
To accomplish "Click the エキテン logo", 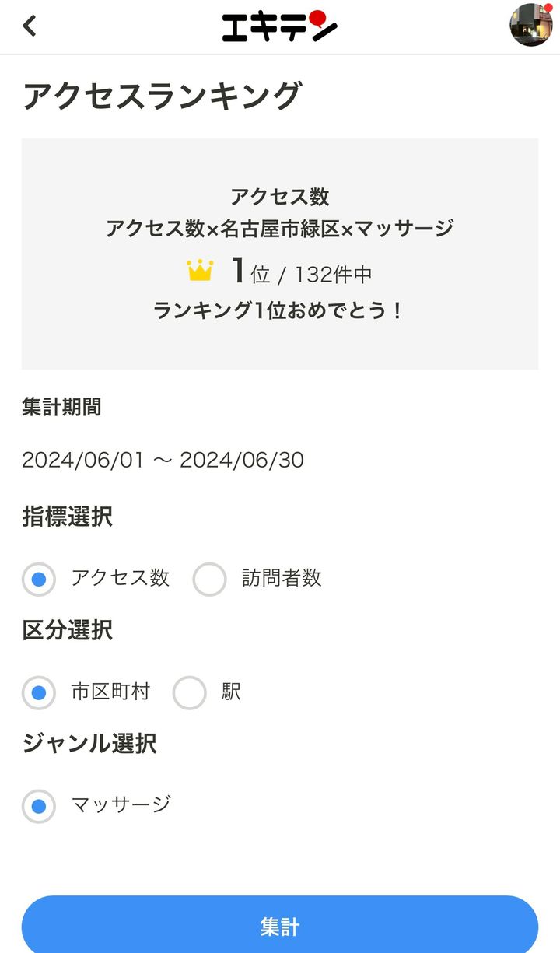I will click(279, 26).
